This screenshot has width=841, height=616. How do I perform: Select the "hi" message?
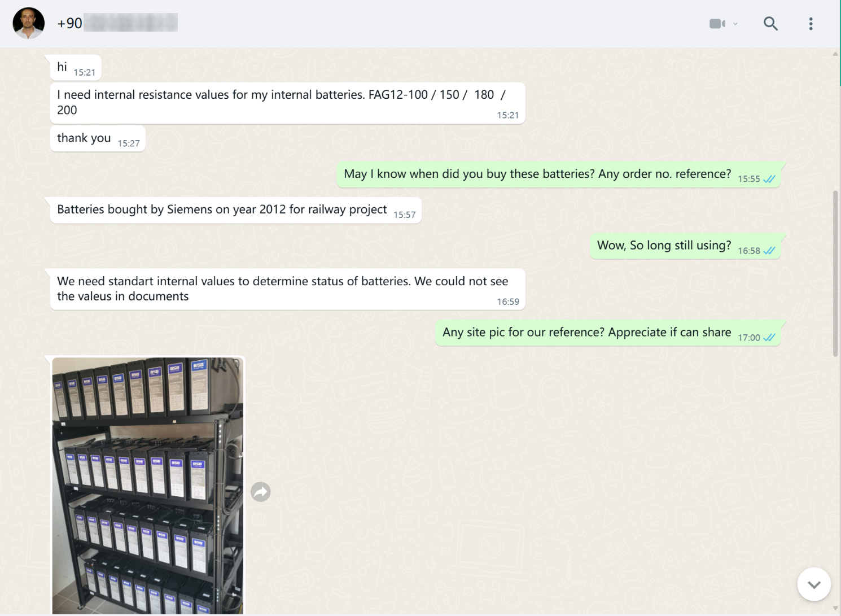click(x=76, y=68)
